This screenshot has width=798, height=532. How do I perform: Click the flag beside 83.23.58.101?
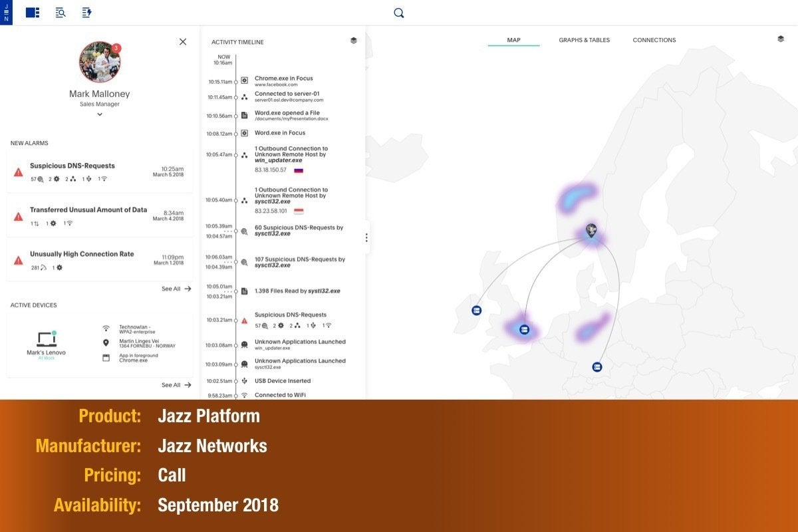click(x=299, y=211)
